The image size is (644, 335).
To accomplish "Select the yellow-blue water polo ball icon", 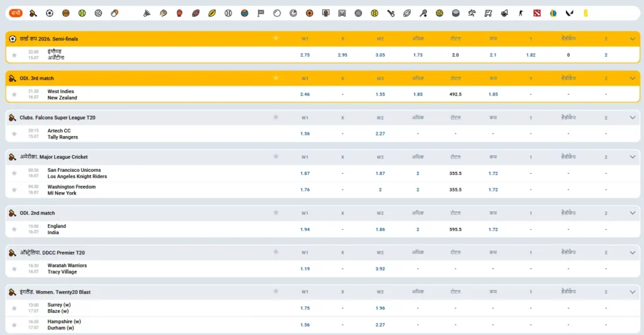I will tap(440, 13).
